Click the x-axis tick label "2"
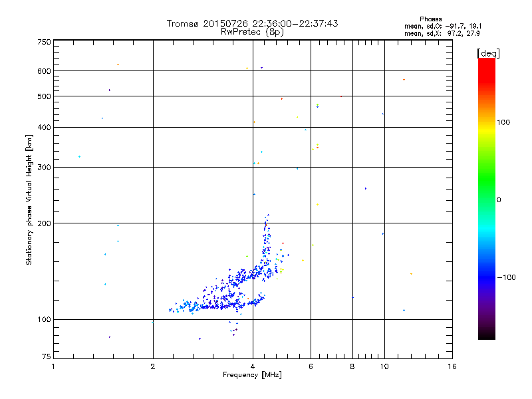The image size is (532, 399). pyautogui.click(x=153, y=366)
